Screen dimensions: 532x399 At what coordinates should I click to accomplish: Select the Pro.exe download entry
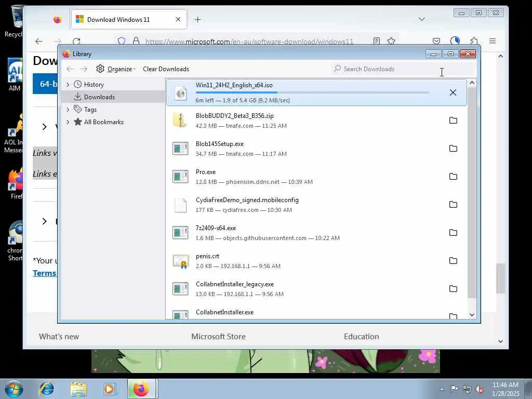tap(316, 177)
